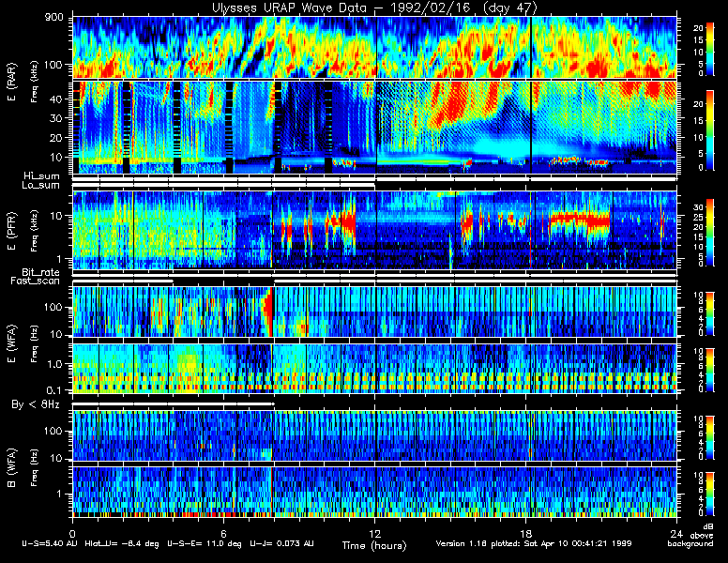Click the Version 1.18 plotted timestamp text
Screen dimensions: 728x563
[x=534, y=543]
